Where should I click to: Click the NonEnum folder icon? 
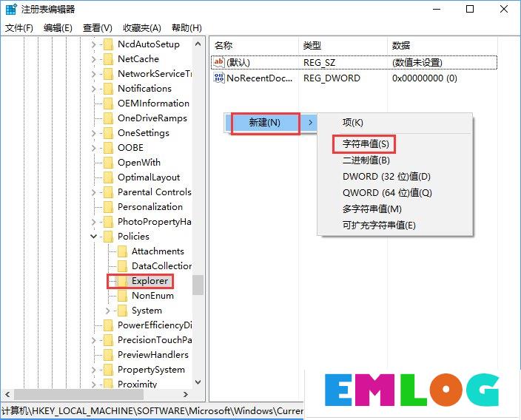122,296
